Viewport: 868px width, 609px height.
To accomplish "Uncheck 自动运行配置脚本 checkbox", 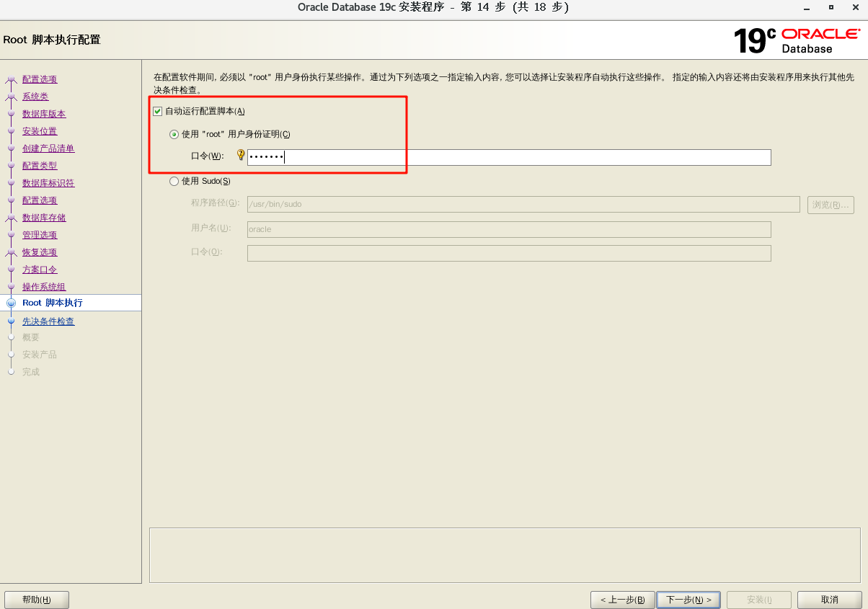I will click(x=158, y=111).
